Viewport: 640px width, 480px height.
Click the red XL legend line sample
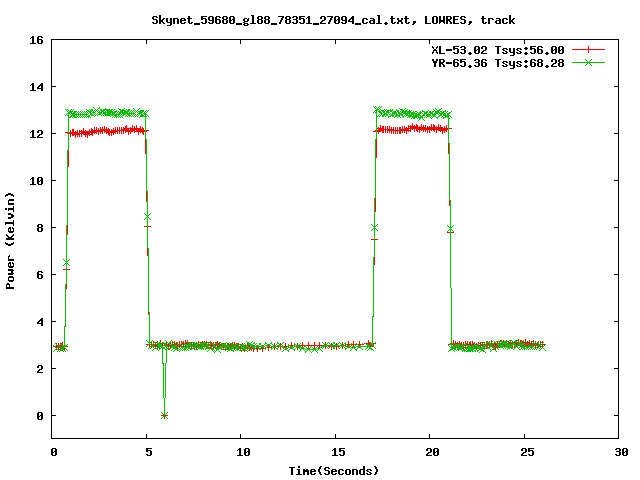pyautogui.click(x=588, y=50)
